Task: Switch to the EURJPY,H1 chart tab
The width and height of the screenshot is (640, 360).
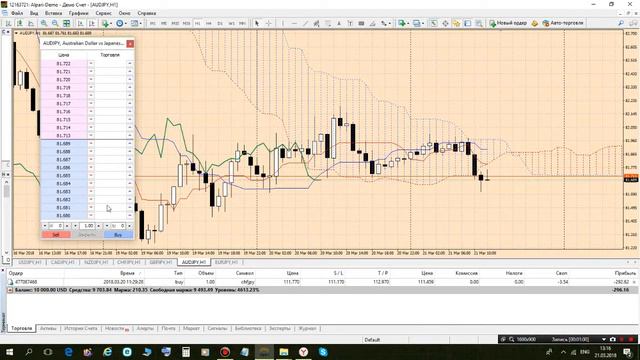Action: pyautogui.click(x=227, y=262)
